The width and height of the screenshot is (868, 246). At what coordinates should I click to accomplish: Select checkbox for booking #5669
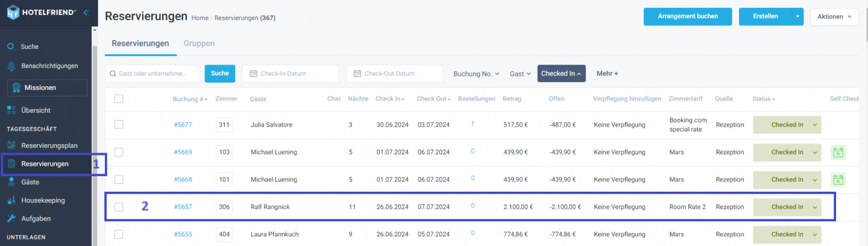coord(119,152)
